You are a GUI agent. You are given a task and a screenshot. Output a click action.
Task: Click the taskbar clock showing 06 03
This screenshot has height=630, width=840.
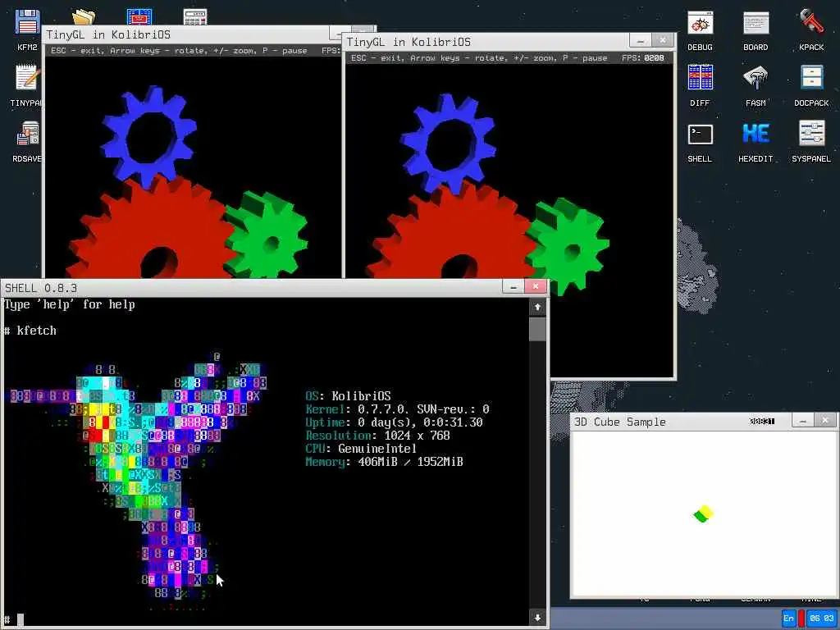pos(821,618)
